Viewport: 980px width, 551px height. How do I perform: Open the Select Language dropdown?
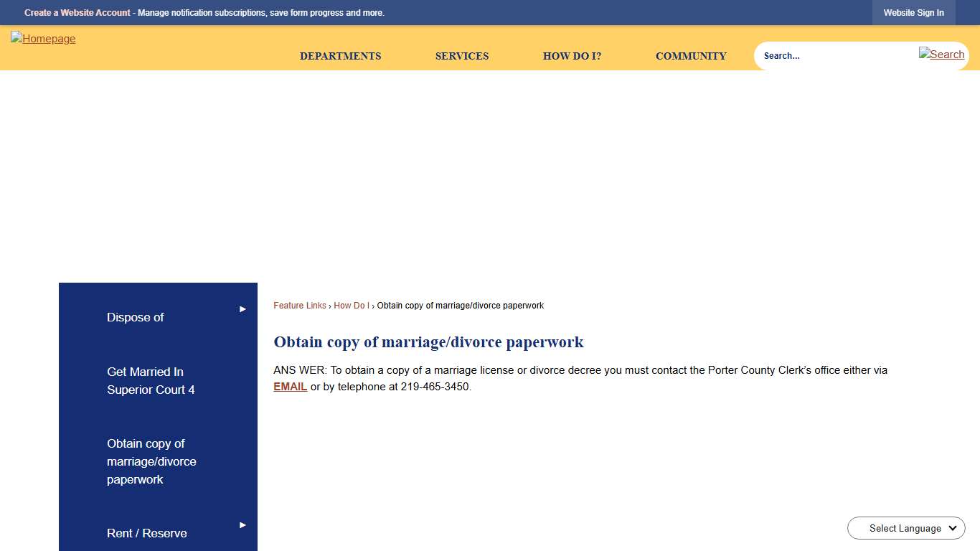click(904, 528)
